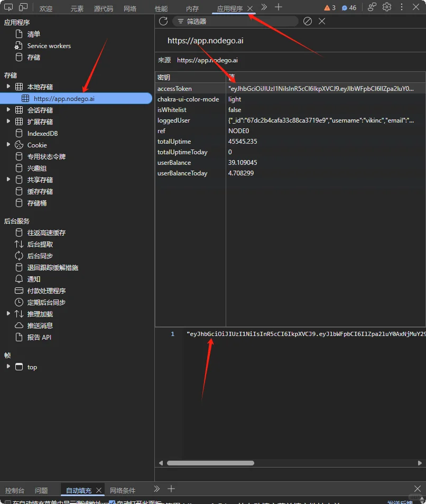Expand the top frame node
This screenshot has width=426, height=504.
click(8, 367)
